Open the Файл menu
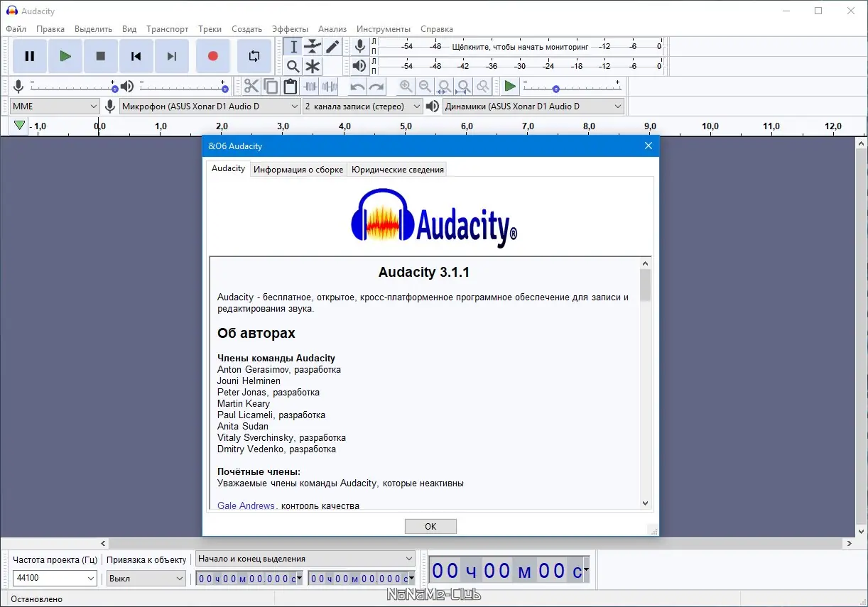 click(x=16, y=29)
